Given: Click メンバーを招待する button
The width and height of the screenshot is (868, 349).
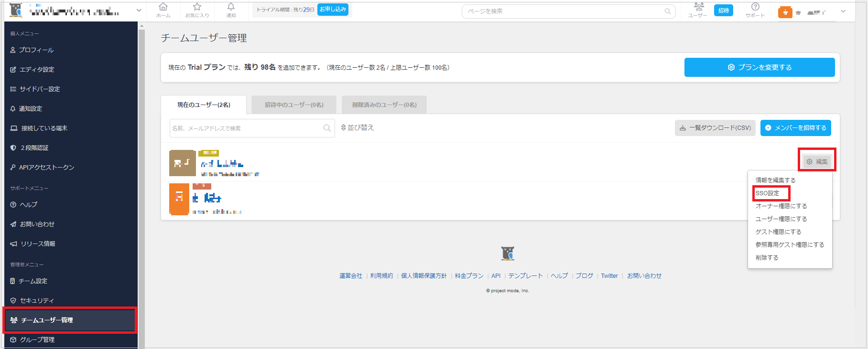Looking at the screenshot, I should coord(795,128).
